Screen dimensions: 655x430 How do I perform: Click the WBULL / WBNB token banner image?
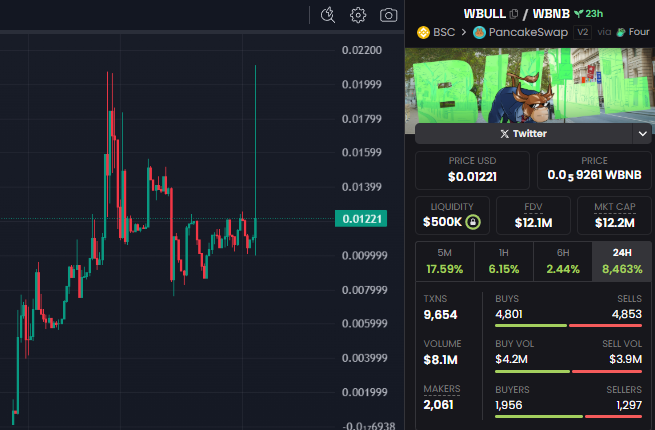(x=530, y=86)
